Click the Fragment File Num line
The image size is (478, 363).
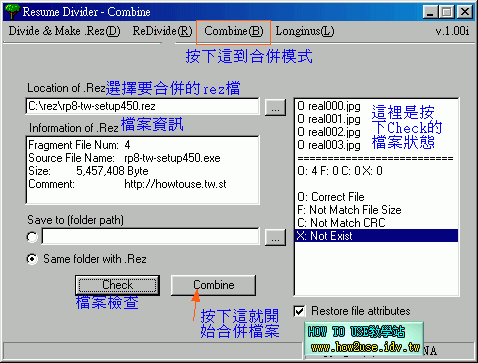click(x=79, y=145)
